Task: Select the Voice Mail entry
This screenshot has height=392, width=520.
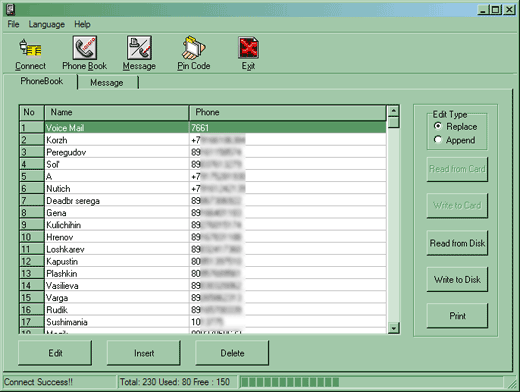Action: pos(203,128)
